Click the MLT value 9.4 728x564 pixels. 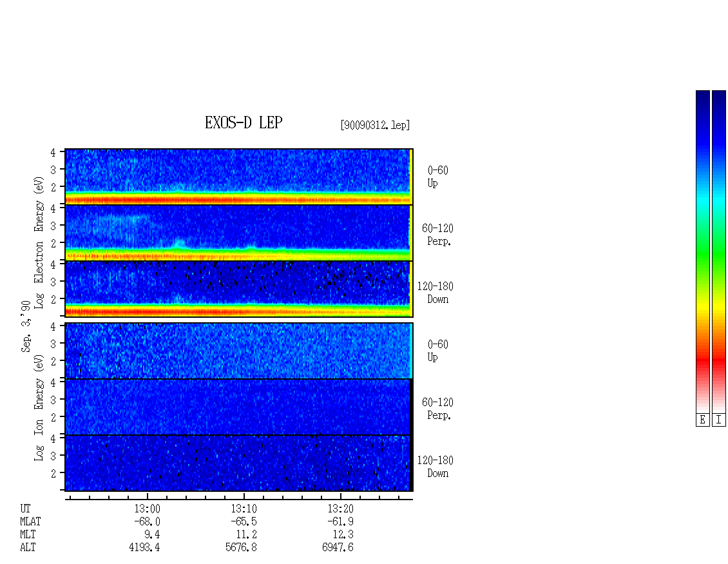(x=152, y=535)
